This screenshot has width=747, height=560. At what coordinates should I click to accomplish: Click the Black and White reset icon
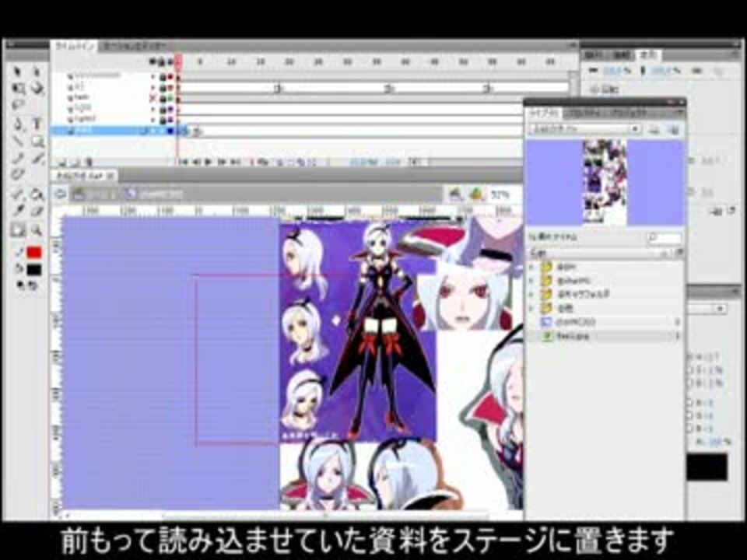(21, 285)
